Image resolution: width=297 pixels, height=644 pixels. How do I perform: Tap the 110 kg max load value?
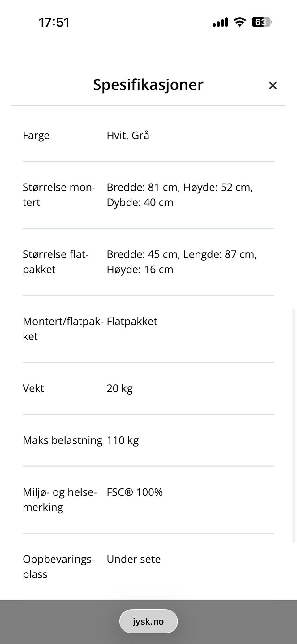point(123,440)
